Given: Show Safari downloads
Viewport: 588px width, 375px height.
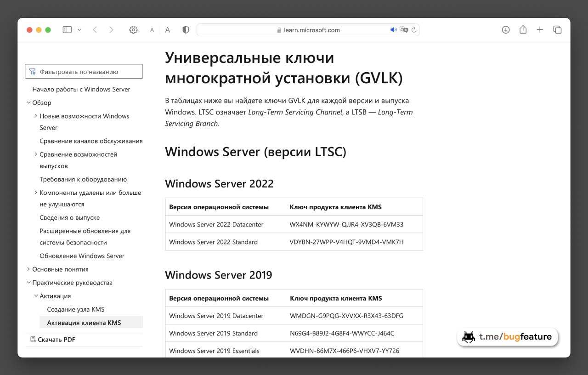Looking at the screenshot, I should point(506,30).
